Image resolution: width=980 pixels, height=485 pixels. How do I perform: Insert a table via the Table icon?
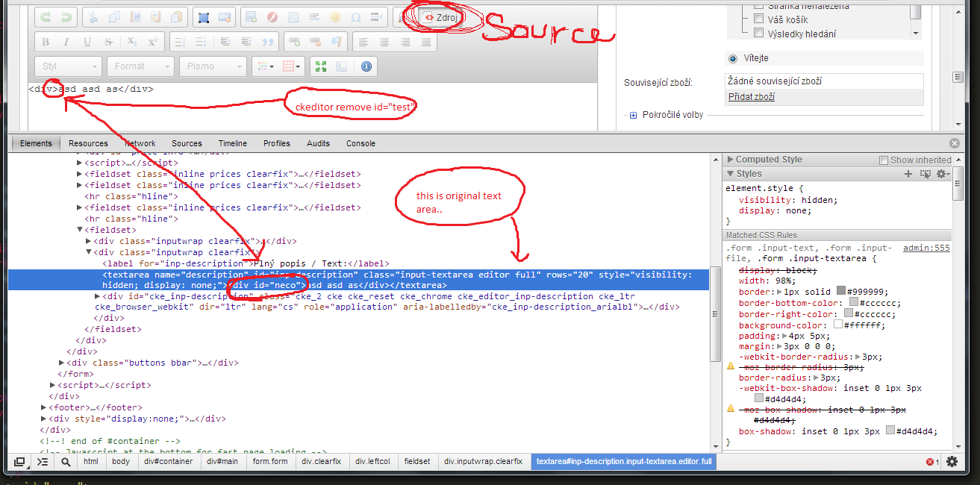tap(293, 16)
